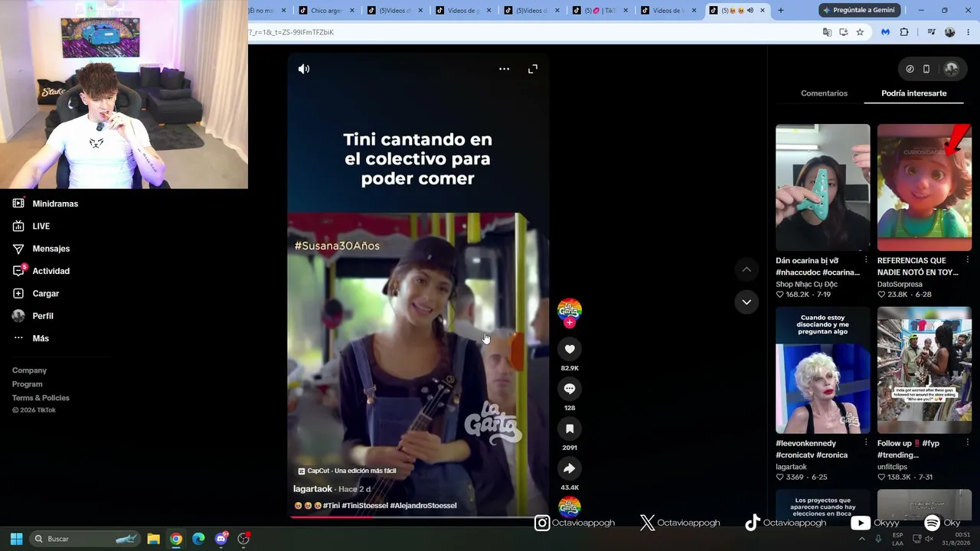Select Cargar to upload a video
This screenshot has width=980, height=551.
(x=36, y=294)
